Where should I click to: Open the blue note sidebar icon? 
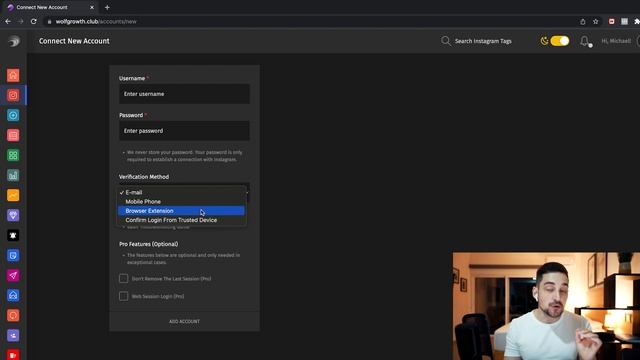point(13,255)
